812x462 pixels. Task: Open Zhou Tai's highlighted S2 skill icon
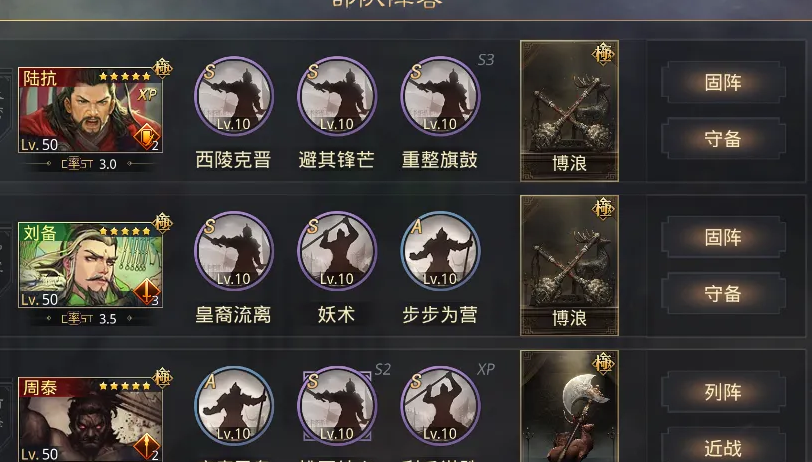click(337, 406)
